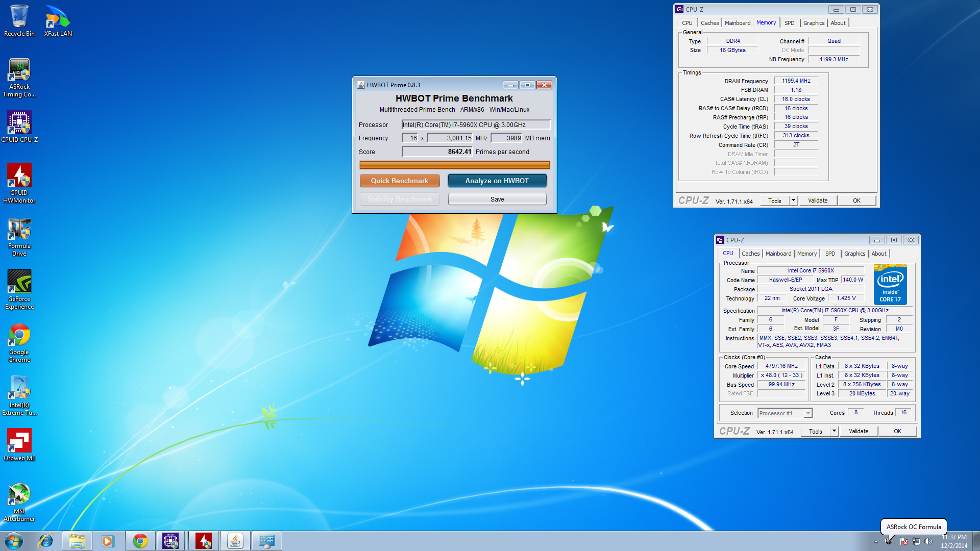
Task: Open Graphics tab in upper CPU-Z window
Action: point(814,23)
